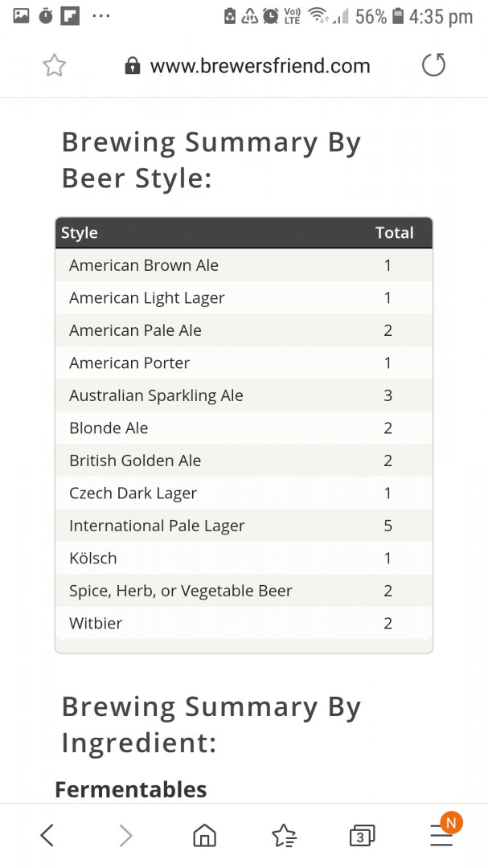Image resolution: width=488 pixels, height=868 pixels.
Task: Select the Witbier row
Action: click(x=244, y=624)
